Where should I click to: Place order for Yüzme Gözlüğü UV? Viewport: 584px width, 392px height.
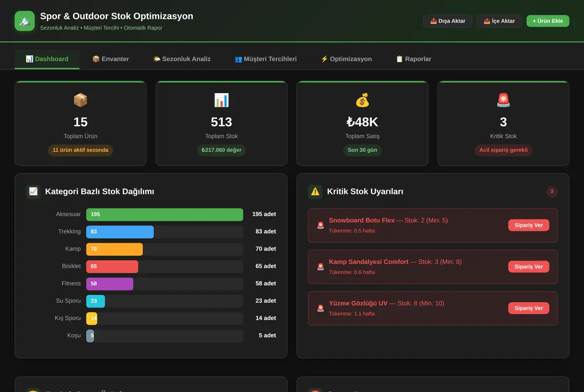tap(529, 308)
